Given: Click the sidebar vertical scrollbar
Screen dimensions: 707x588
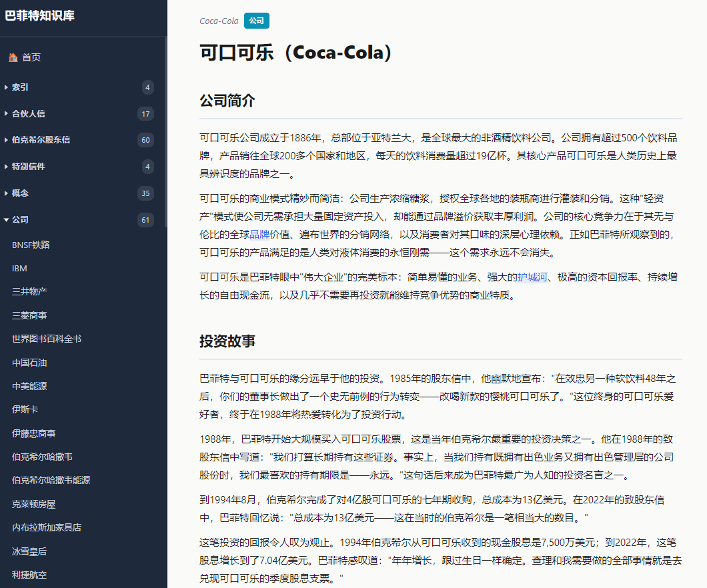Looking at the screenshot, I should click(x=166, y=131).
